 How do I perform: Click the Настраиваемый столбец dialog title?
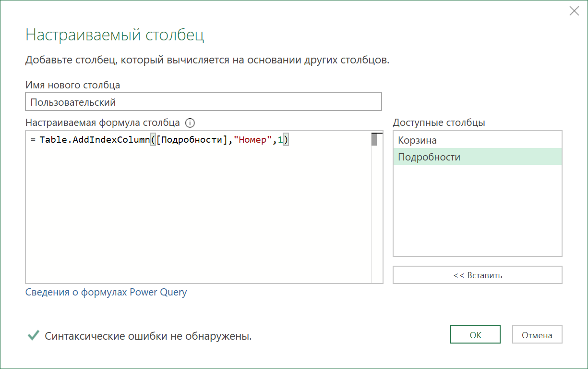click(115, 35)
